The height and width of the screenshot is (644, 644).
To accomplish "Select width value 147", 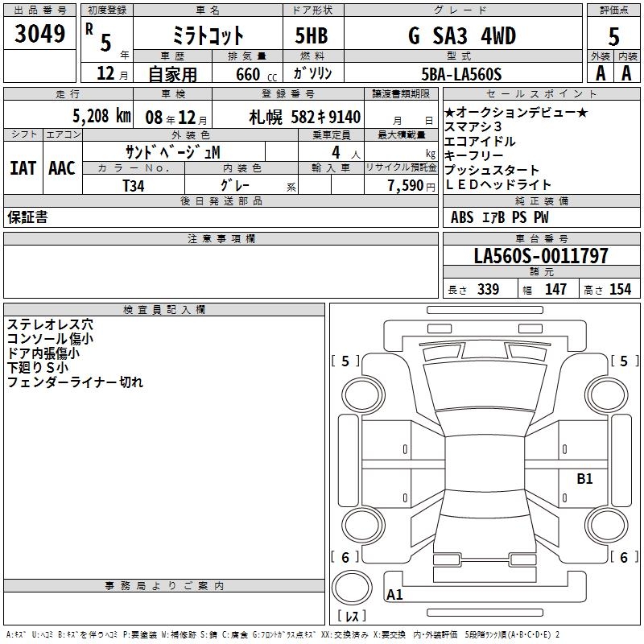I will click(555, 289).
